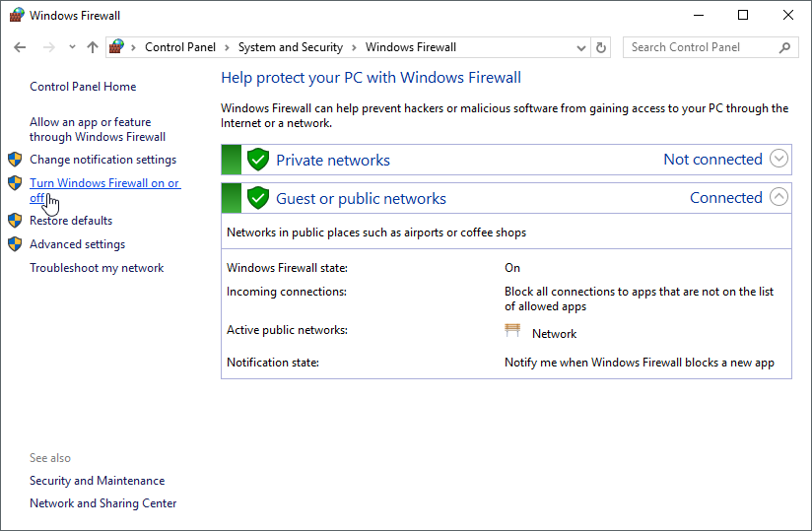Open the address bar history dropdown
This screenshot has width=812, height=531.
click(581, 47)
